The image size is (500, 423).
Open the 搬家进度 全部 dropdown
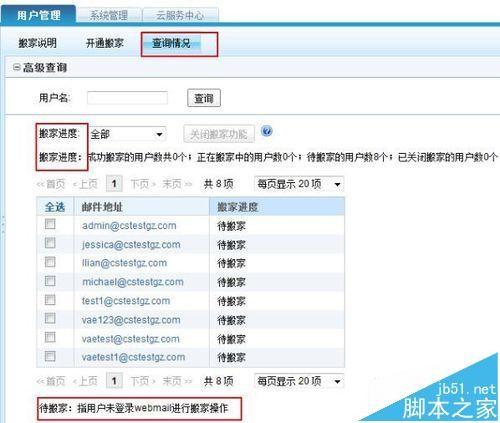[127, 134]
